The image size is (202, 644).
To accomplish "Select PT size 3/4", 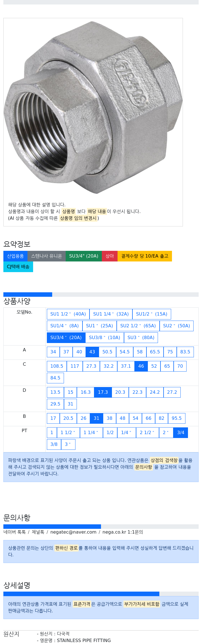I will 181,433.
